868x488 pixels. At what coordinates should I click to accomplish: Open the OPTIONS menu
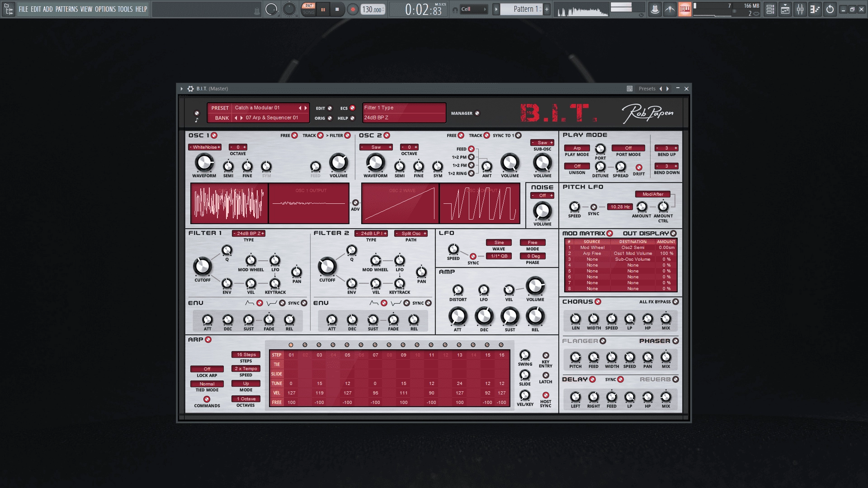105,9
